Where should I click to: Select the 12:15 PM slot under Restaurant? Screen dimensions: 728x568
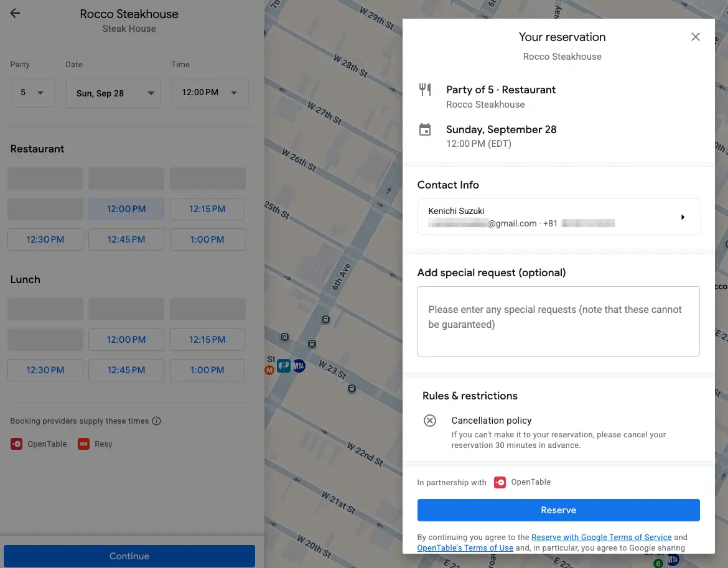[208, 209]
